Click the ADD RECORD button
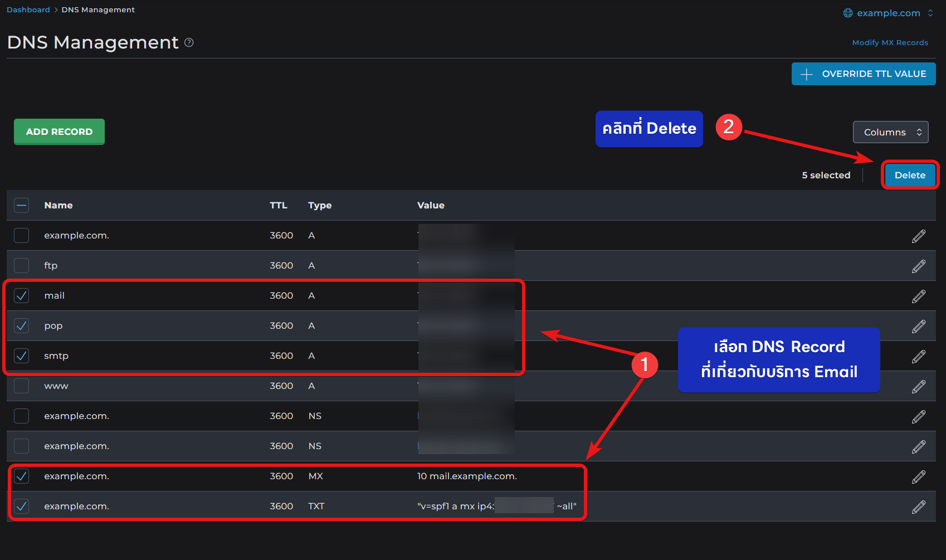 pyautogui.click(x=59, y=132)
